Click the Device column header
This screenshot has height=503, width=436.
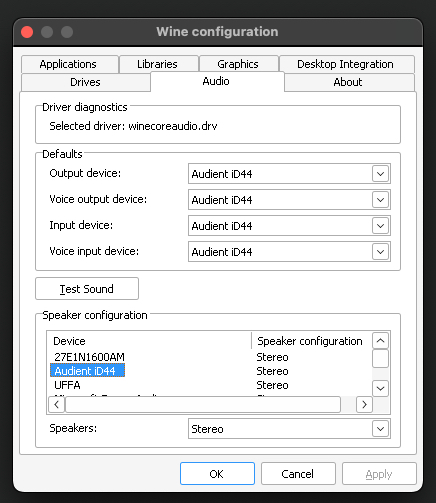[149, 341]
